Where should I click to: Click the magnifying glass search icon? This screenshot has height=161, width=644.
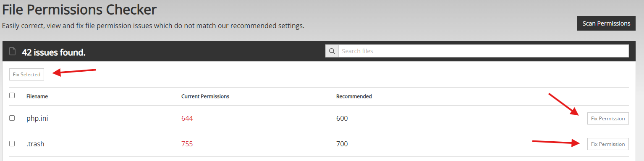pyautogui.click(x=332, y=51)
